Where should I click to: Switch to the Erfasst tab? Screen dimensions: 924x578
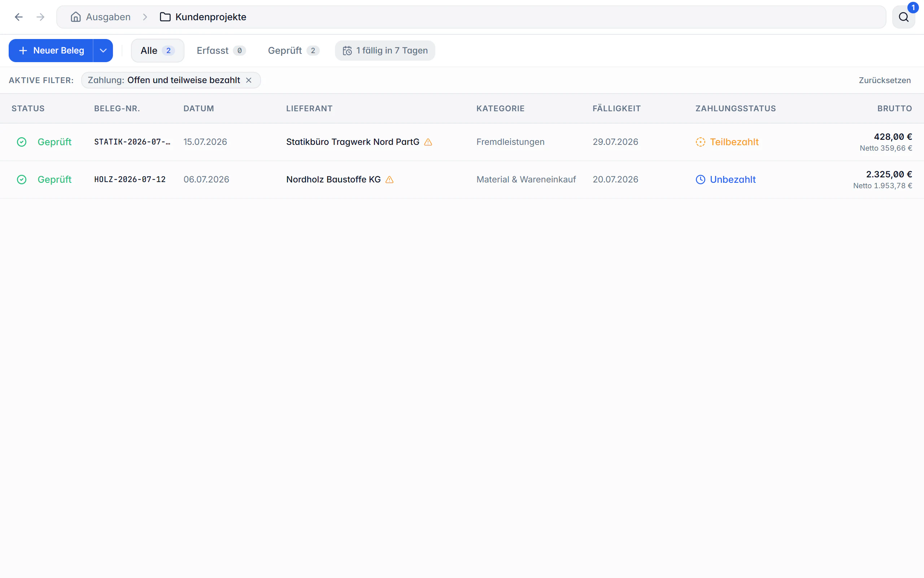221,51
